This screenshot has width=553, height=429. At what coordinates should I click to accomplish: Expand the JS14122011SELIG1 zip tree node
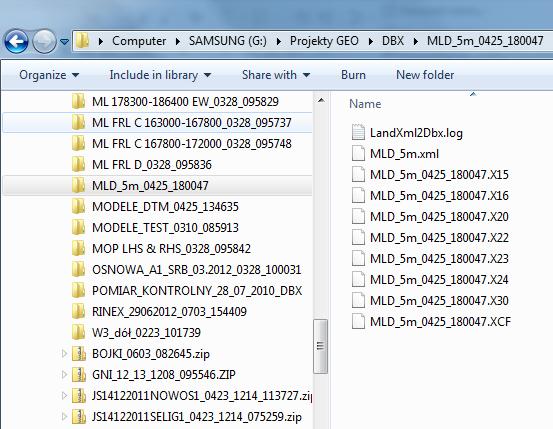64,417
